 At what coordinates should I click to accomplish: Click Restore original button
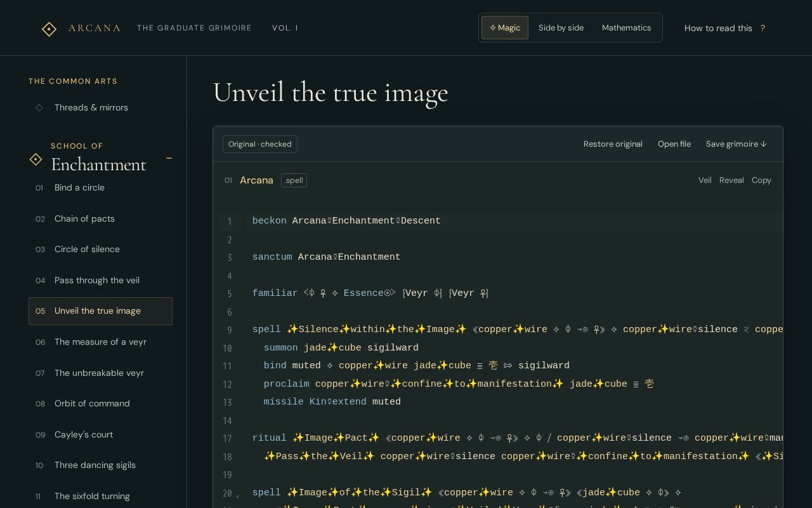(x=613, y=144)
